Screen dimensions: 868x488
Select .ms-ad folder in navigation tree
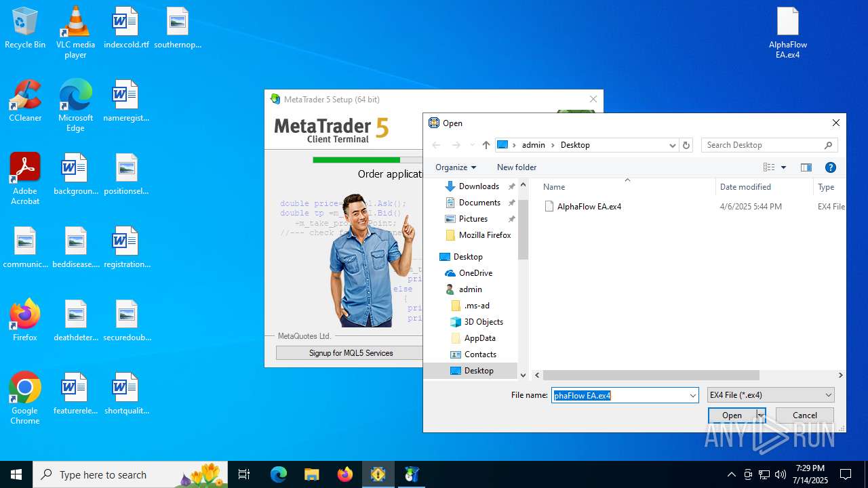(x=477, y=306)
